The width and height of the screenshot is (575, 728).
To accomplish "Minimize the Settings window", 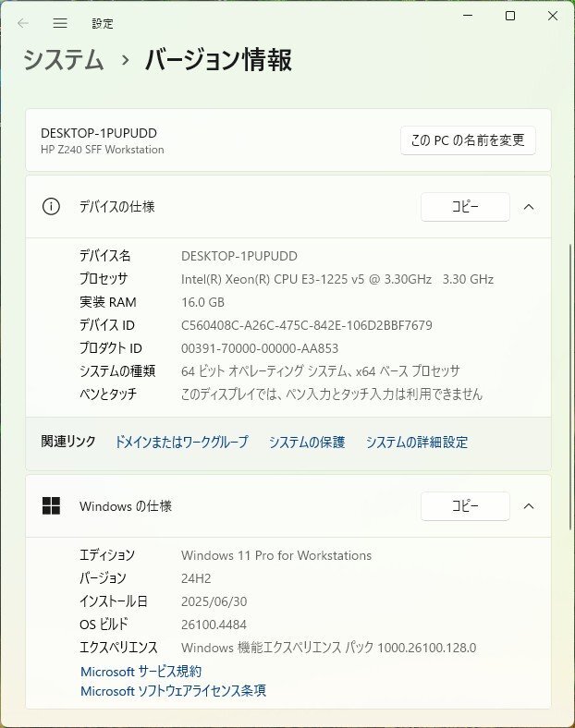I will (468, 16).
